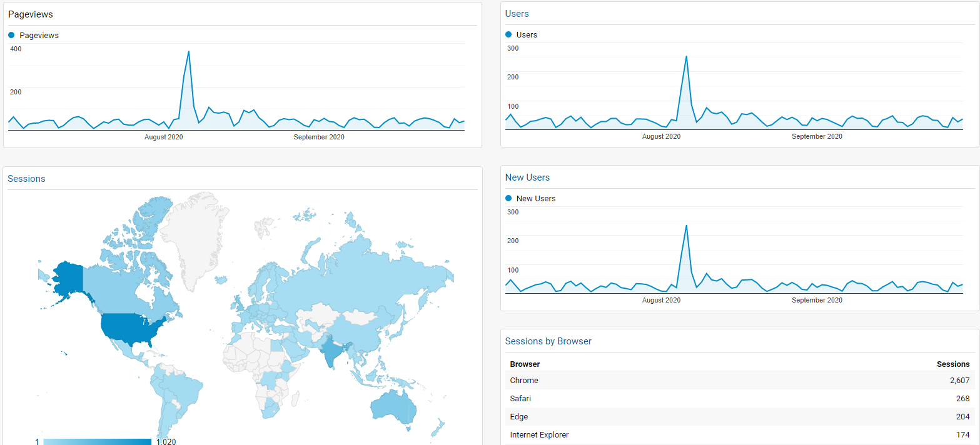The image size is (980, 445).
Task: Click the Pageviews chart spike peak
Action: [189, 52]
